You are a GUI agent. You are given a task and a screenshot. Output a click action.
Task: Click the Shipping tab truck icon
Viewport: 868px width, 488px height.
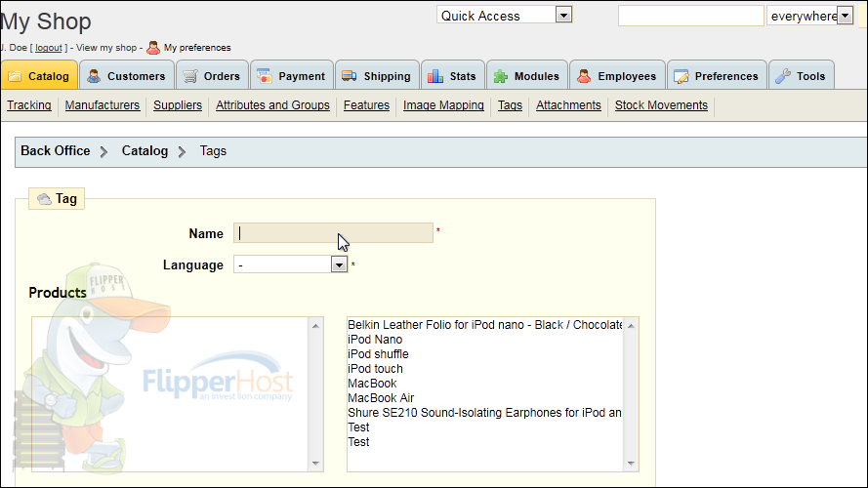click(x=350, y=76)
